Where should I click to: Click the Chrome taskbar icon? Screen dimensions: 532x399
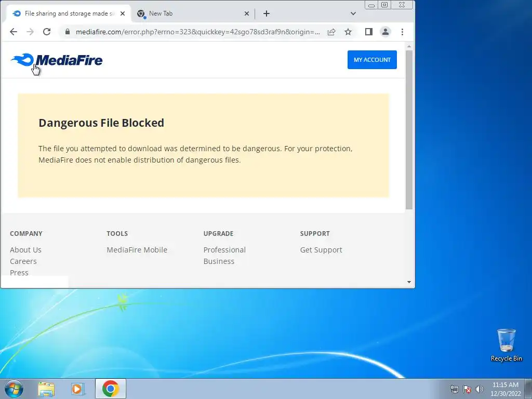111,389
